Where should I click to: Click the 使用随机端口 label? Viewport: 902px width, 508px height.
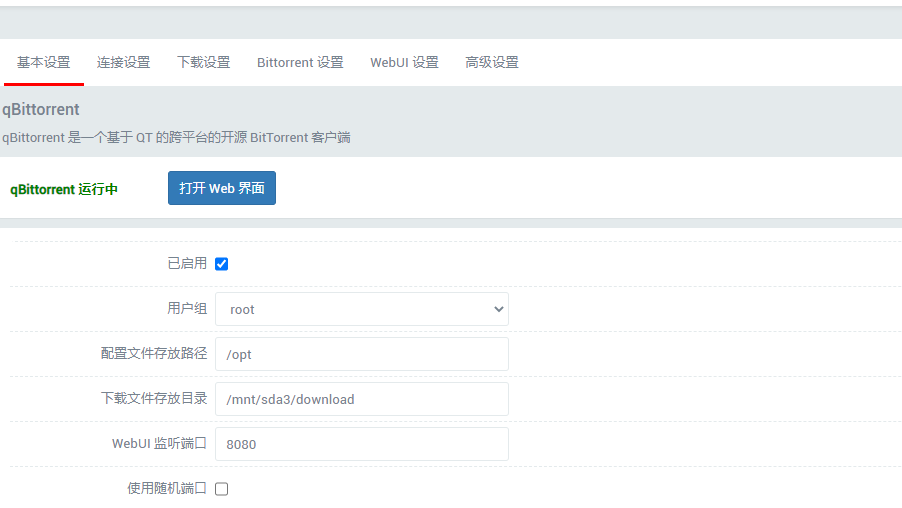coord(167,488)
